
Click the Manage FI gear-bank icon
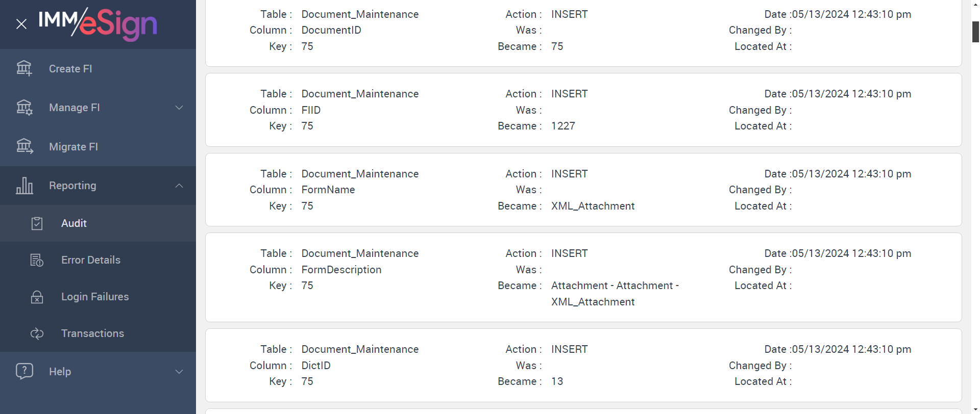[24, 108]
